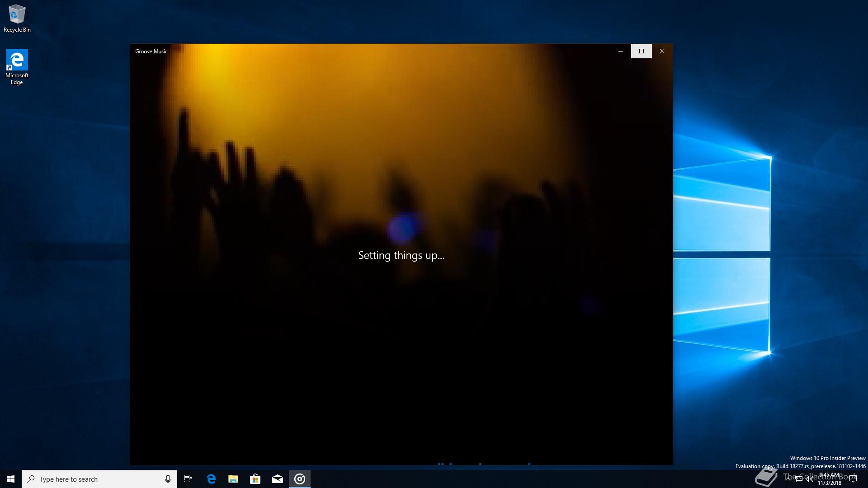Open the Windows Start menu
Viewport: 868px width, 488px height.
pos(11,479)
